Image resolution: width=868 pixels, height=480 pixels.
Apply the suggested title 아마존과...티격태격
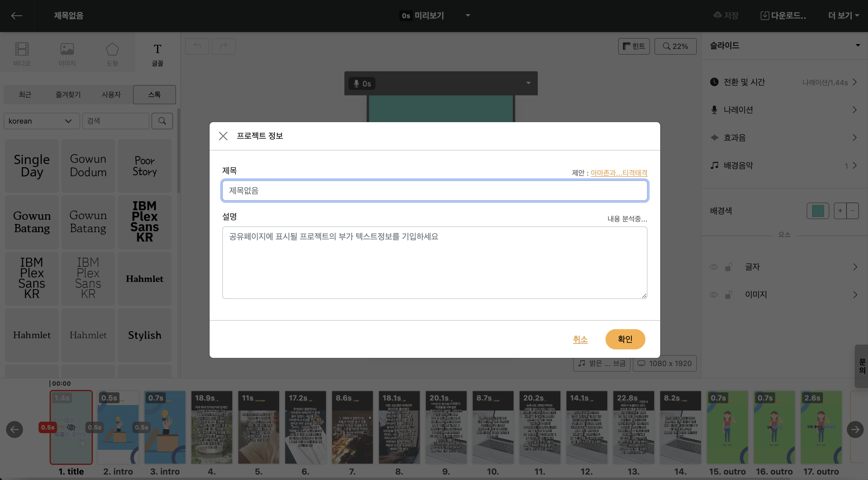pyautogui.click(x=619, y=173)
